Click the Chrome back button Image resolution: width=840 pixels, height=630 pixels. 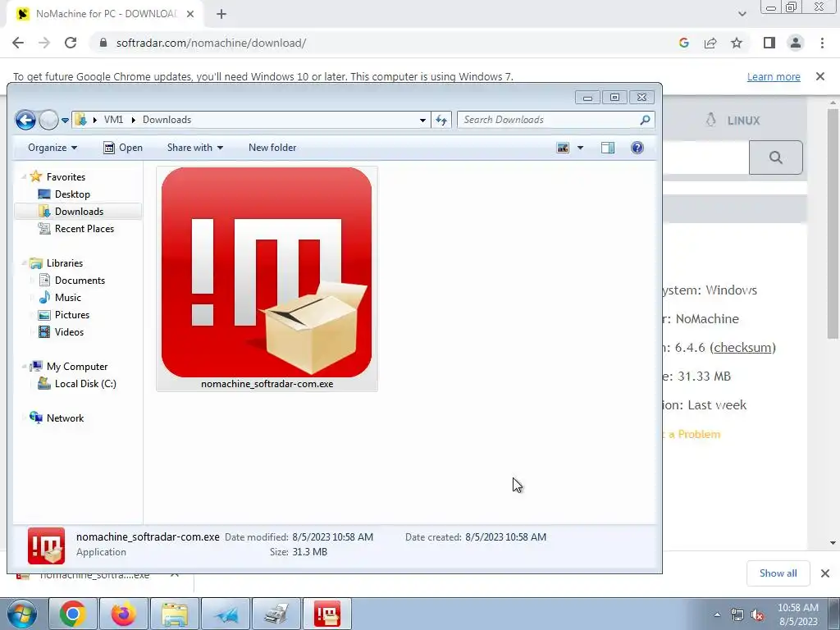(x=18, y=43)
